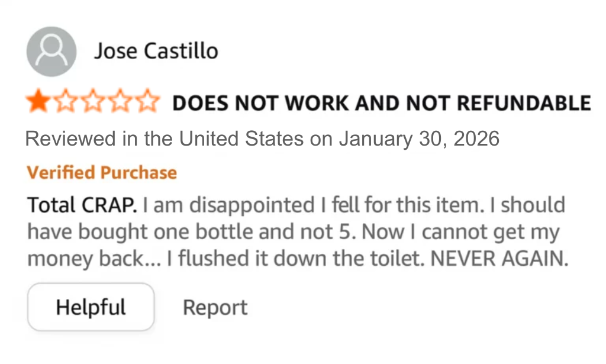Click the bold "Total CRAP." text
606x364 pixels.
pyautogui.click(x=82, y=205)
